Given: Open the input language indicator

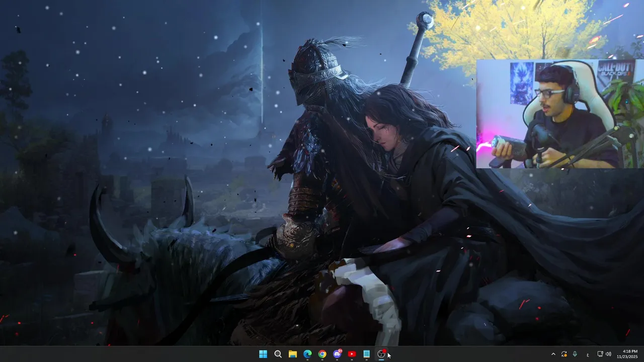Looking at the screenshot, I should tap(588, 354).
